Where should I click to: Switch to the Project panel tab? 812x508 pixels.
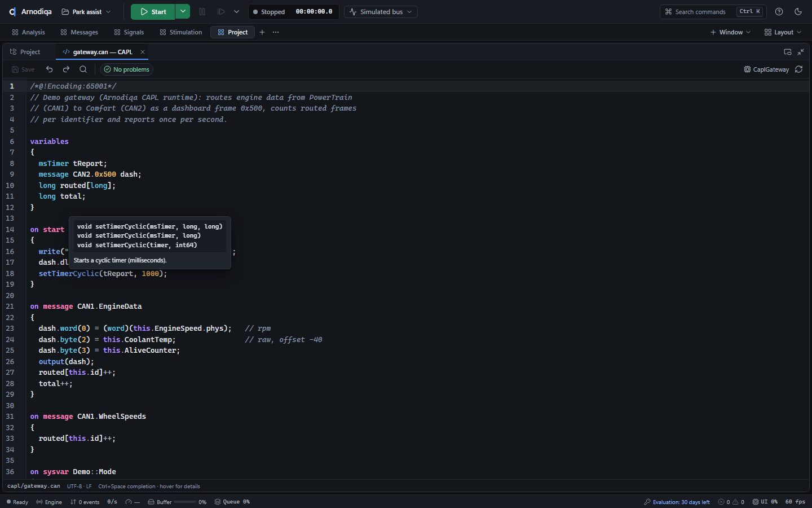[x=25, y=52]
